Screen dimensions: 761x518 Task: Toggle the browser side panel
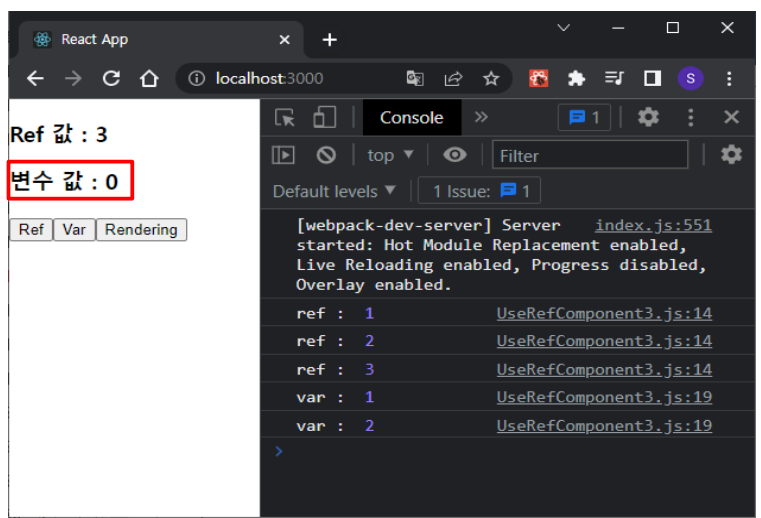[x=652, y=78]
